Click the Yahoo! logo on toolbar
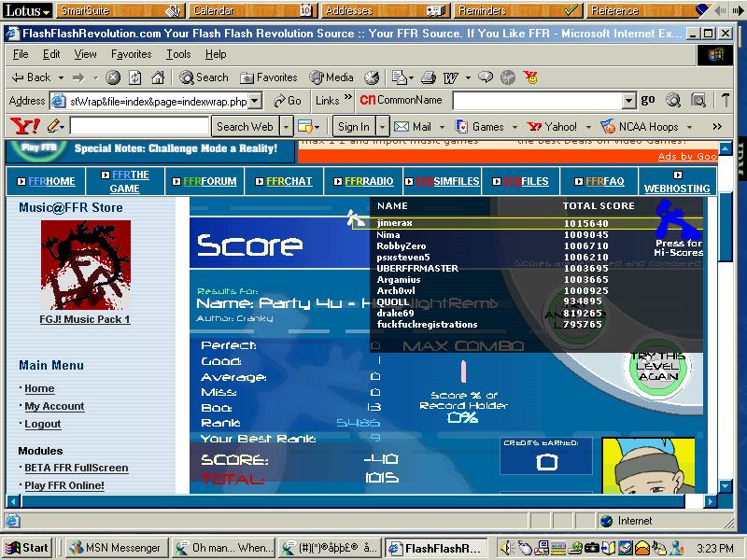The width and height of the screenshot is (747, 560). click(x=25, y=126)
